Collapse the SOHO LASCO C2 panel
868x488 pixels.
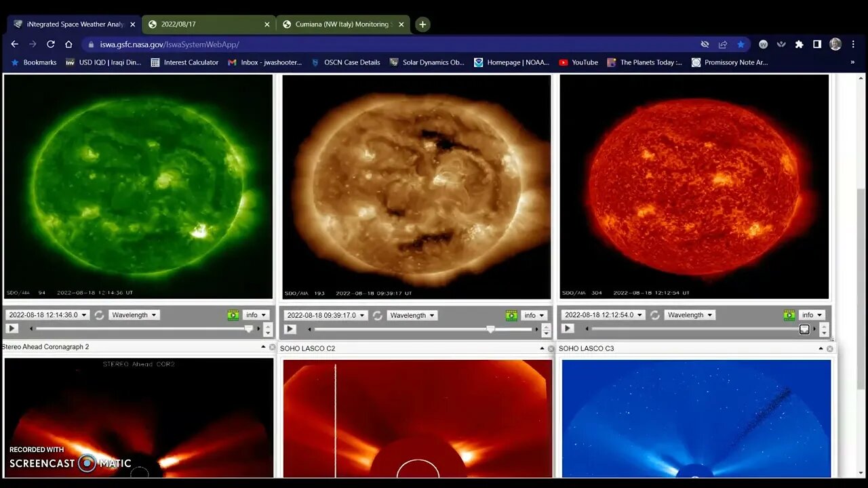[542, 348]
